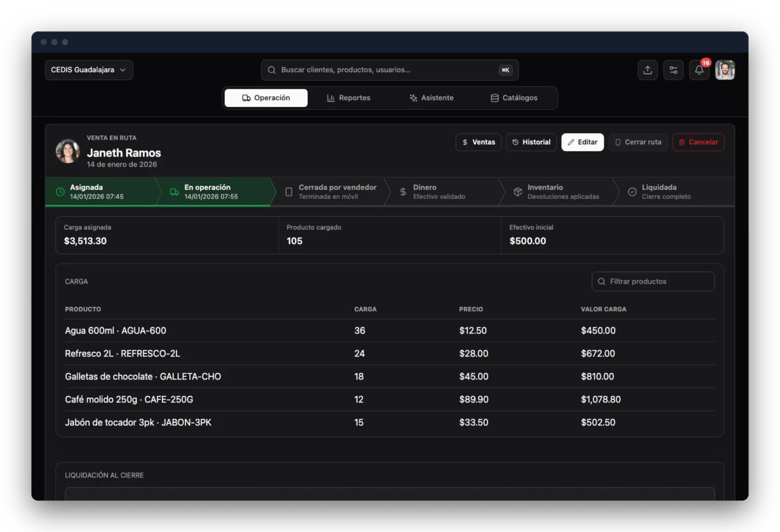Click the dollar sign icon in the Dinero step
Image resolution: width=780 pixels, height=532 pixels.
click(x=403, y=192)
